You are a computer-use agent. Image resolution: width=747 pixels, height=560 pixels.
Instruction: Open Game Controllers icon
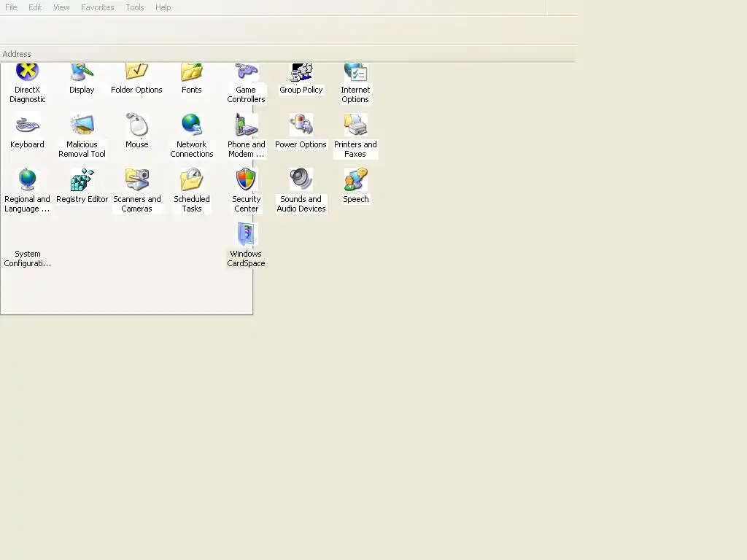[x=246, y=72]
